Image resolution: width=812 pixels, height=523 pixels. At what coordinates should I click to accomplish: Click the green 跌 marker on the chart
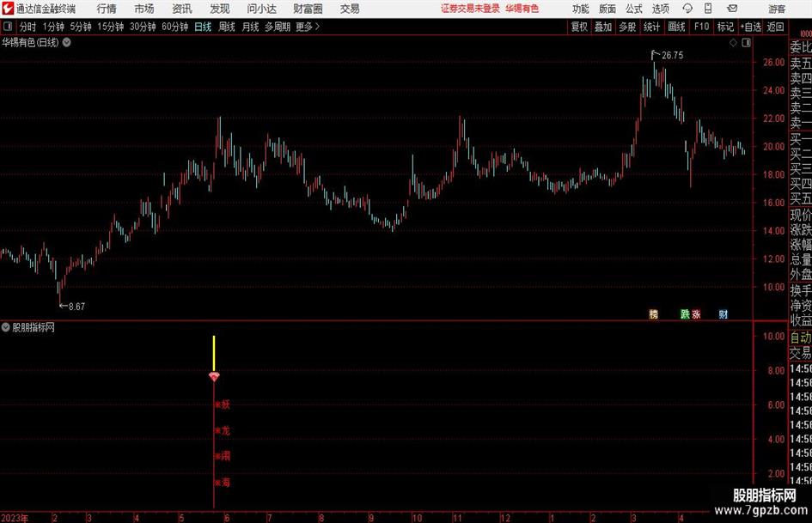(685, 313)
